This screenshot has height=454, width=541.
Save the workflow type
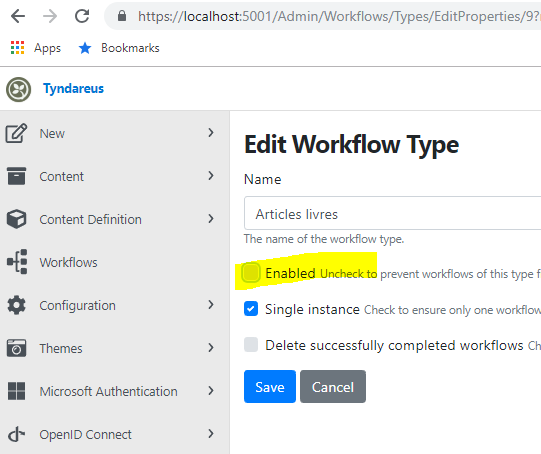click(x=270, y=386)
